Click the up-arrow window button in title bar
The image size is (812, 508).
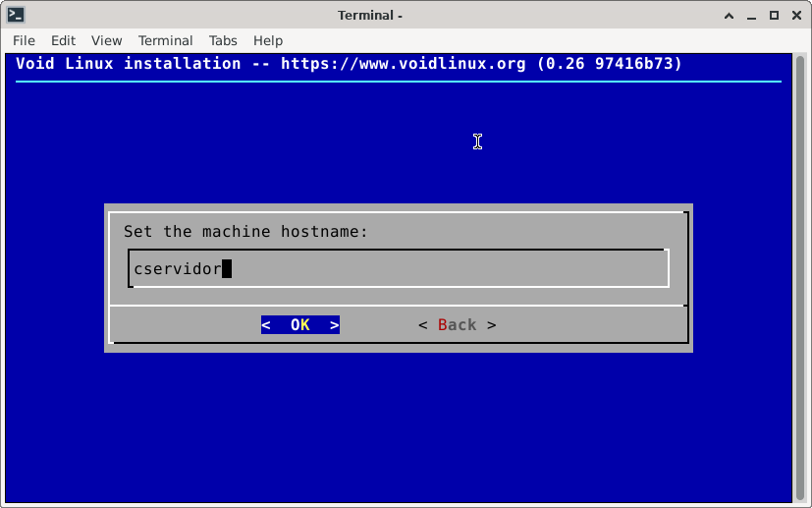click(x=730, y=15)
